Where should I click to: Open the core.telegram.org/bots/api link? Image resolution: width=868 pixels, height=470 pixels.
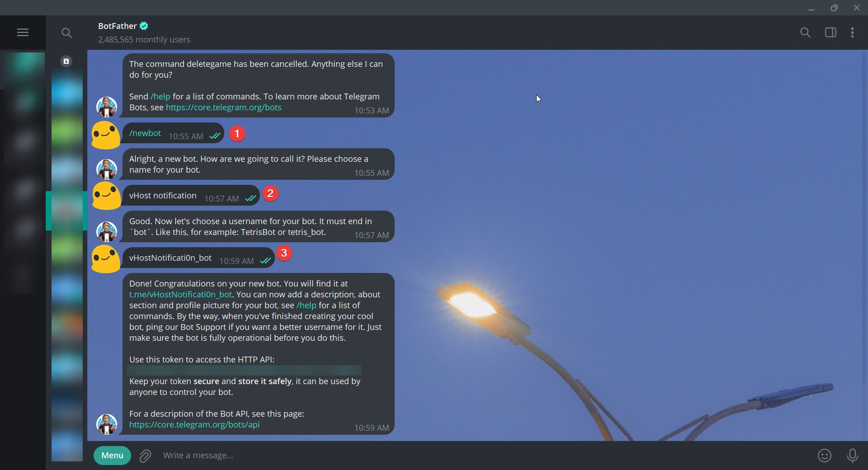(x=194, y=425)
